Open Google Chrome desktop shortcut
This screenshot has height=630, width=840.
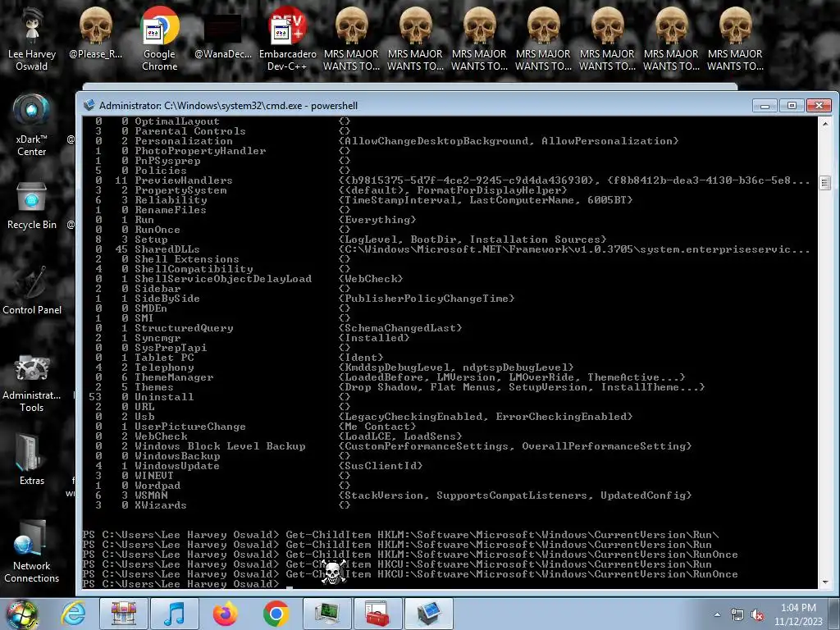coord(159,39)
